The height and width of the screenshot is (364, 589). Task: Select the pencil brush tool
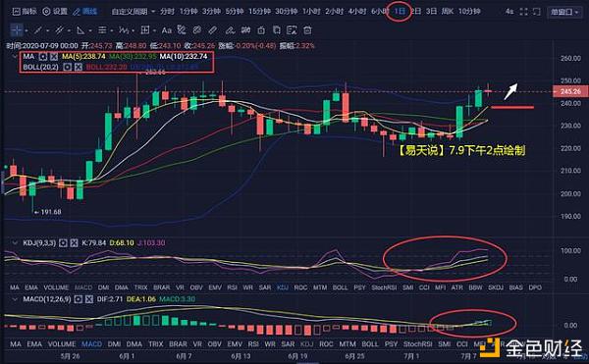(x=230, y=30)
